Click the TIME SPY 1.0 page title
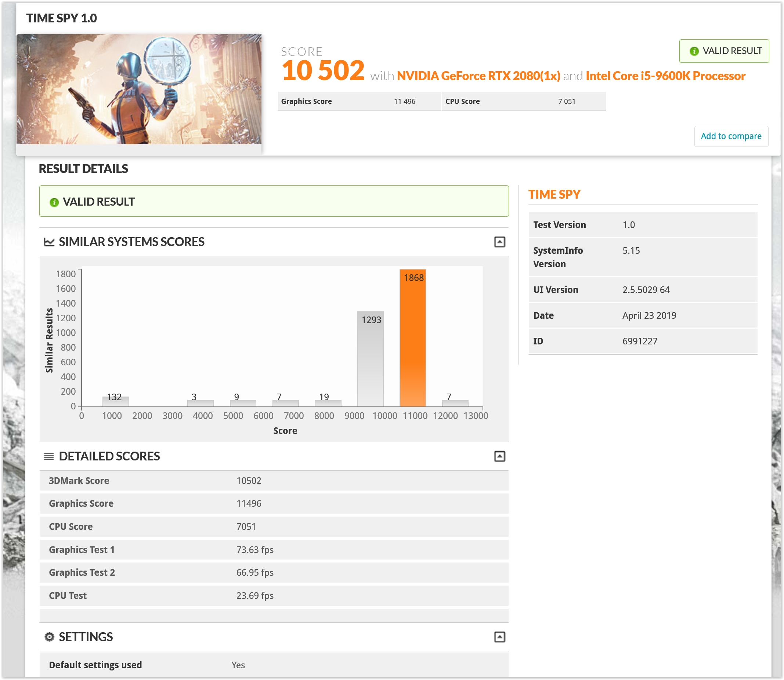This screenshot has height=680, width=784. click(61, 18)
